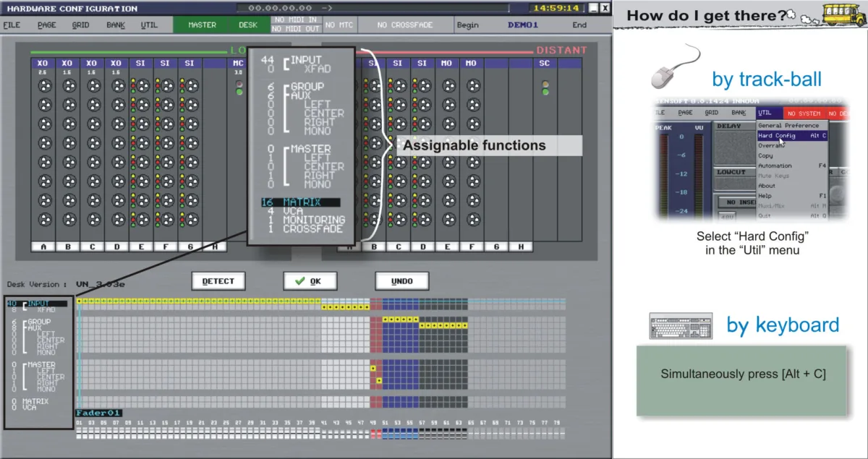Confirm with the OK button

[x=310, y=280]
